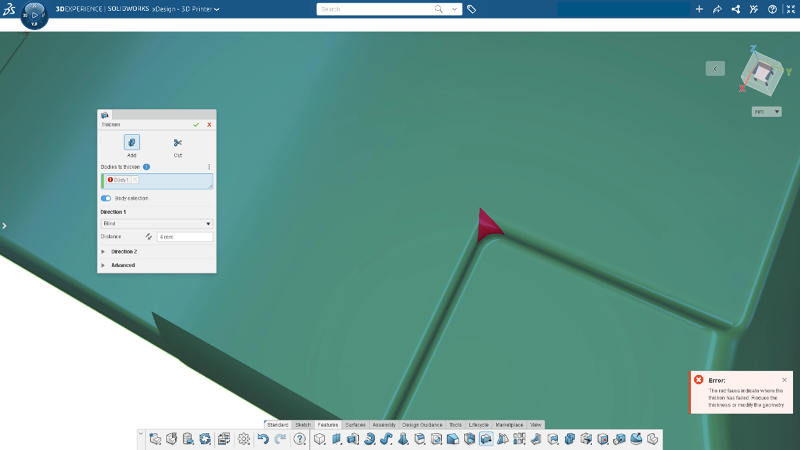
Task: Click the share icon in top bar
Action: pyautogui.click(x=717, y=9)
